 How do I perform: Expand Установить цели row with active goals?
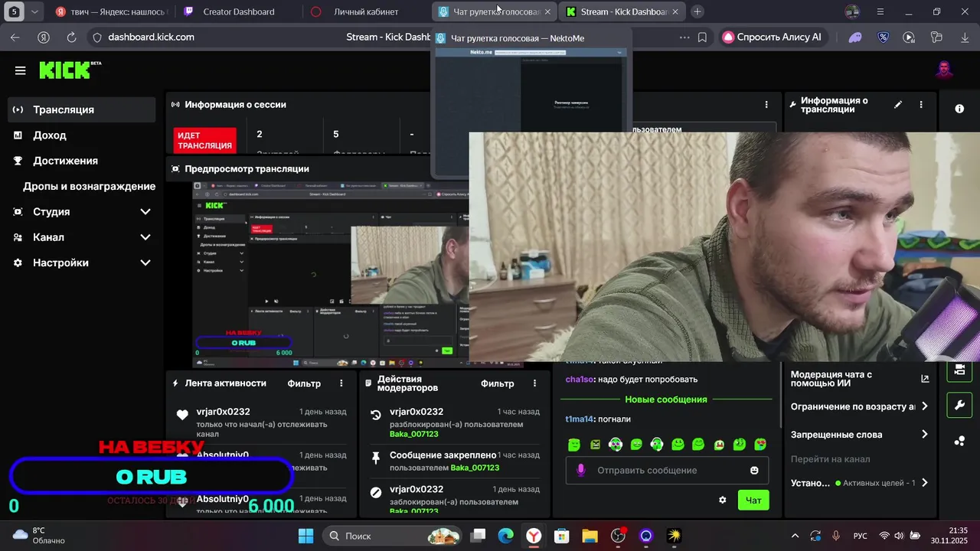[x=860, y=483]
